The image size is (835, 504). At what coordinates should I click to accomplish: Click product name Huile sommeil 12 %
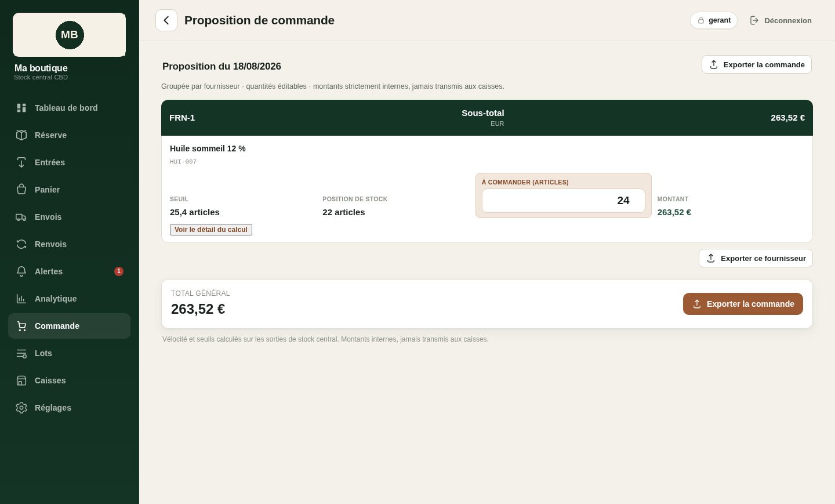click(208, 148)
